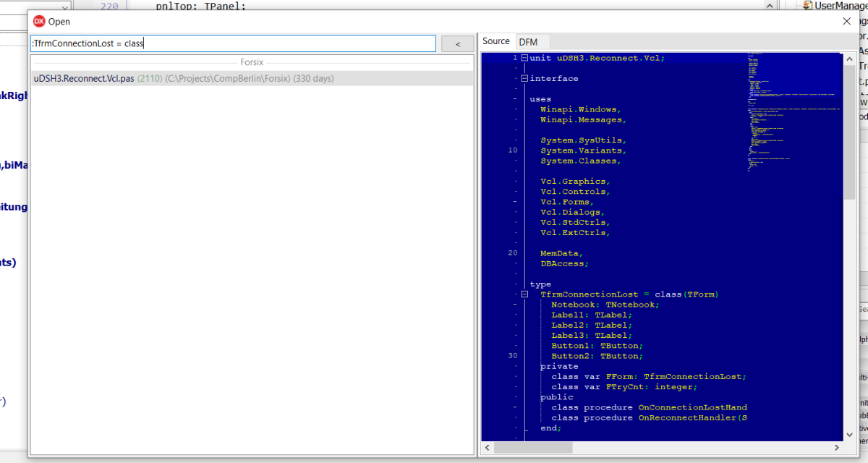Image resolution: width=868 pixels, height=463 pixels.
Task: Click the 'end;' line of the class
Action: coord(550,428)
